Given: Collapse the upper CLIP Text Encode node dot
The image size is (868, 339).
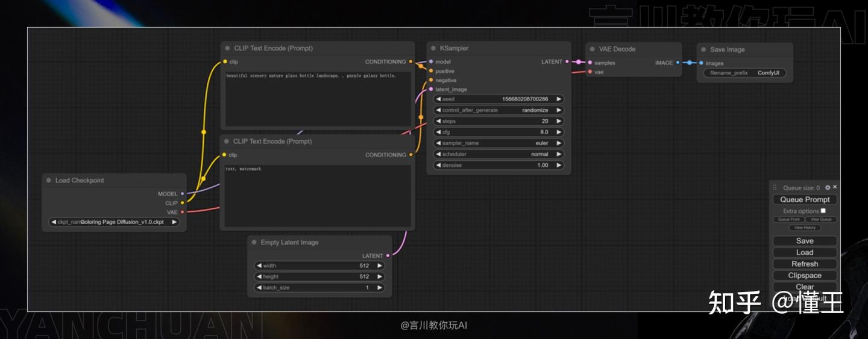Looking at the screenshot, I should click(227, 48).
